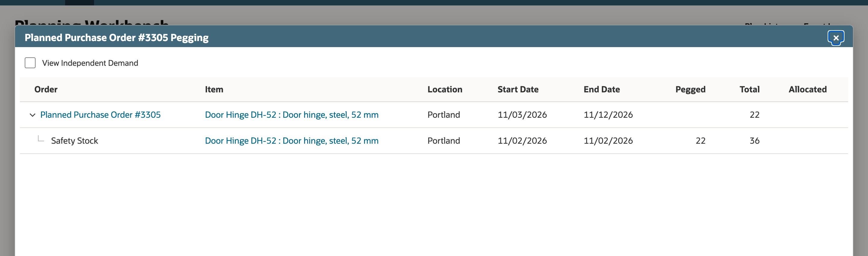Select Safety Stock start date 11/02/2026

tap(522, 141)
